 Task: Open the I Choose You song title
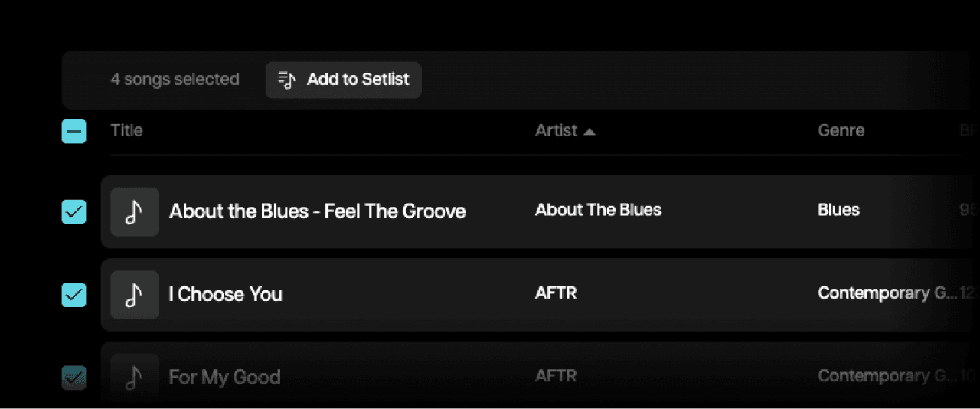tap(225, 294)
